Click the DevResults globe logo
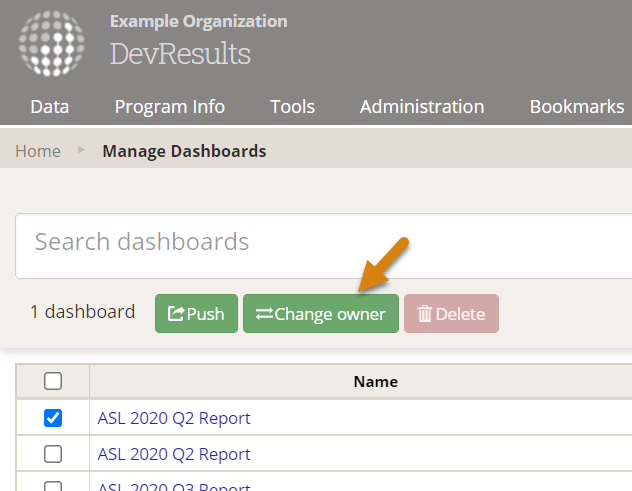This screenshot has height=491, width=632. pos(52,44)
